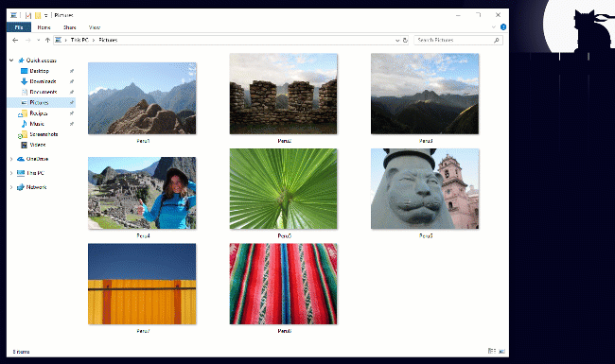Click 'This PC' in the address breadcrumb

point(79,40)
